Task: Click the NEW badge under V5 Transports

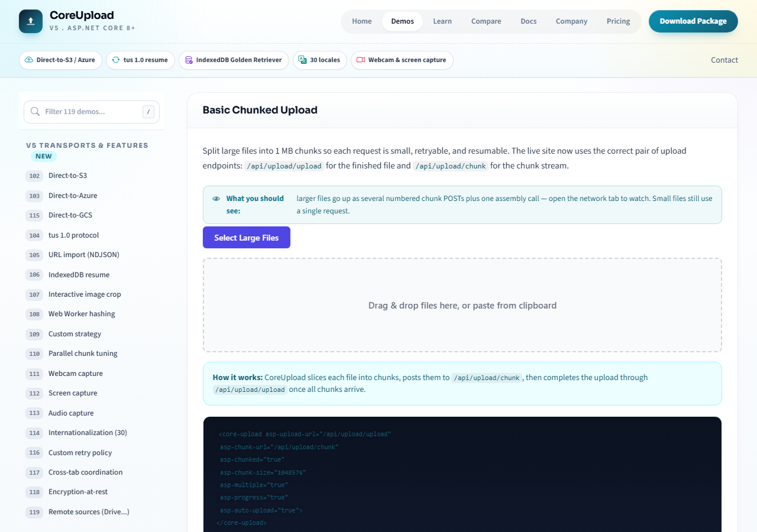Action: (44, 157)
